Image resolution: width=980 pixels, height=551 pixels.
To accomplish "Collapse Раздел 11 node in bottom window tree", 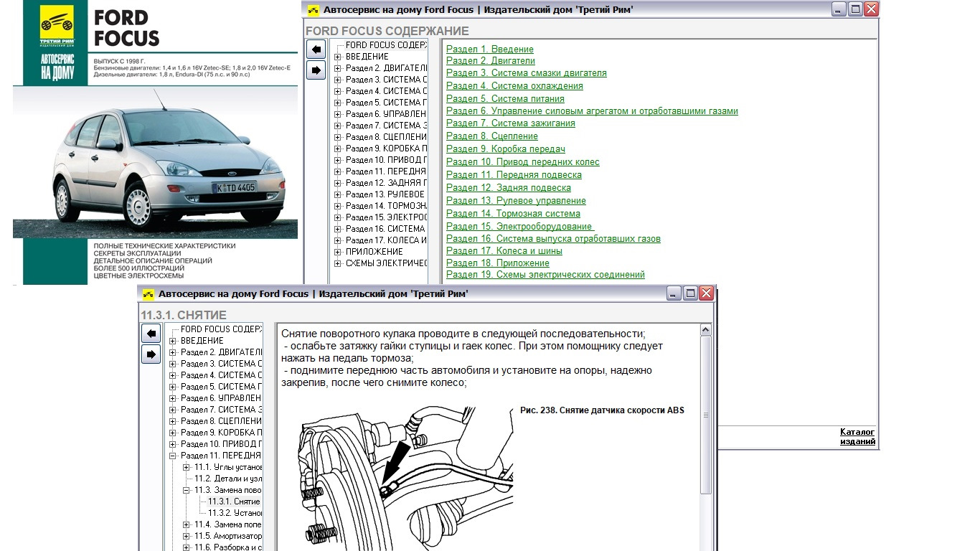I will pyautogui.click(x=173, y=456).
